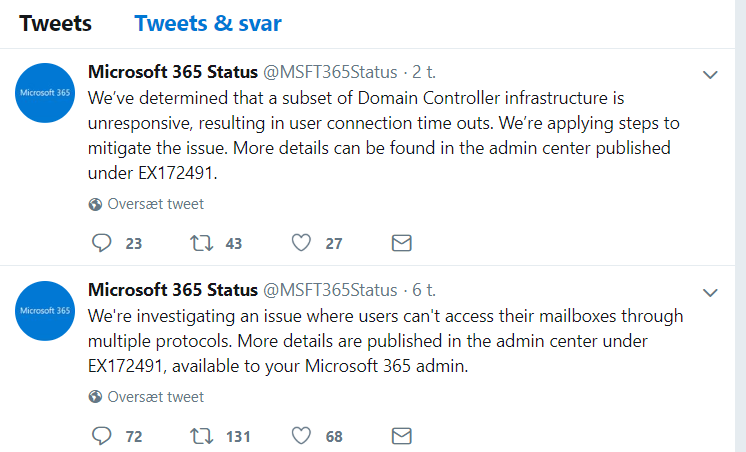Viewport: 746px width, 452px height.
Task: Send the Domain Controller tweet by direct message
Action: (x=401, y=243)
